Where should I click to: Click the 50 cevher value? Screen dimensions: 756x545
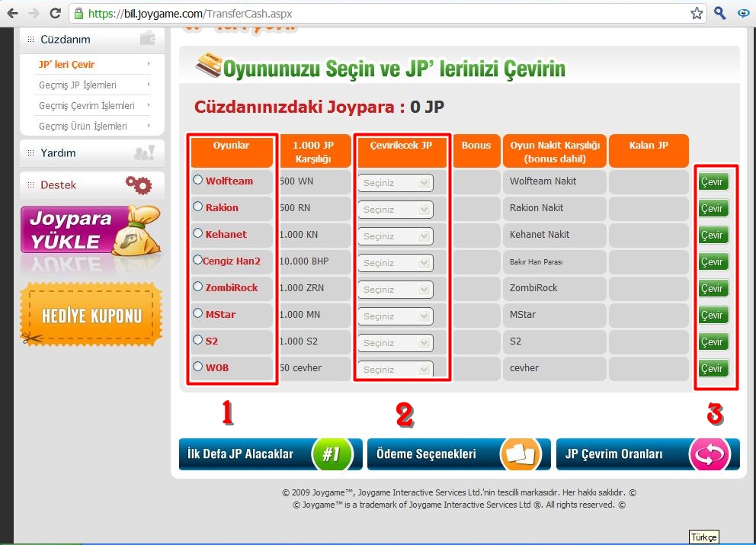pos(300,367)
